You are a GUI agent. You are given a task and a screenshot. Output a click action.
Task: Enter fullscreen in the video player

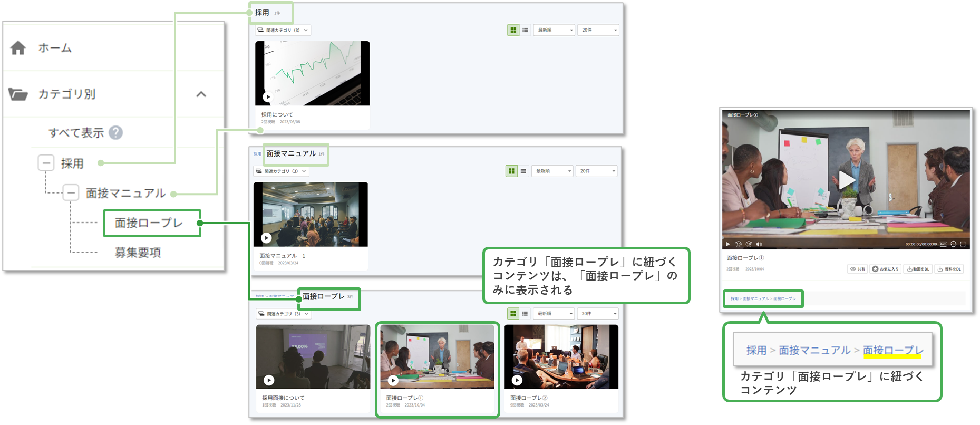963,244
